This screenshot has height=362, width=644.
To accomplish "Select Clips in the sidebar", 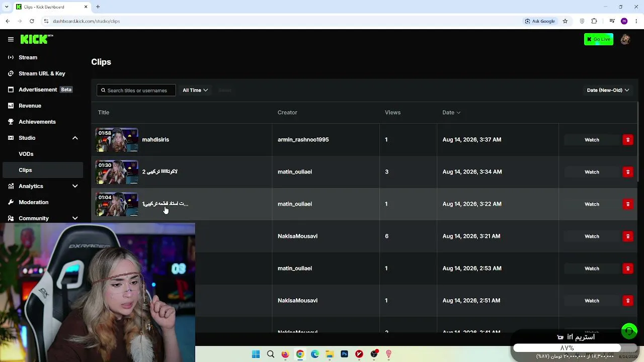I will pos(43,170).
